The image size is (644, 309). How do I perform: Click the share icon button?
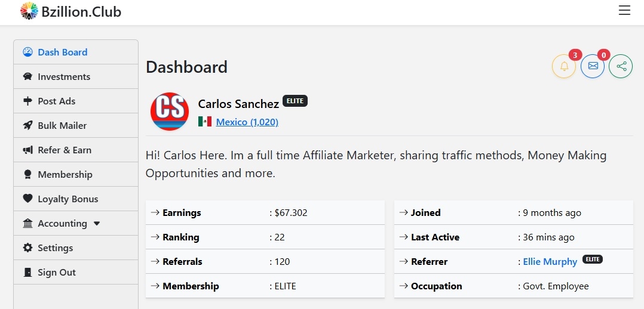[621, 66]
